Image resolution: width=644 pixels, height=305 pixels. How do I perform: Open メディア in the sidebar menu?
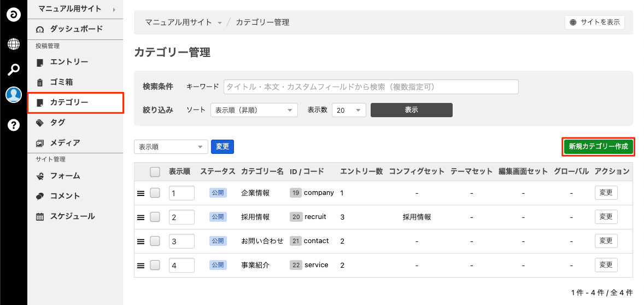click(65, 143)
